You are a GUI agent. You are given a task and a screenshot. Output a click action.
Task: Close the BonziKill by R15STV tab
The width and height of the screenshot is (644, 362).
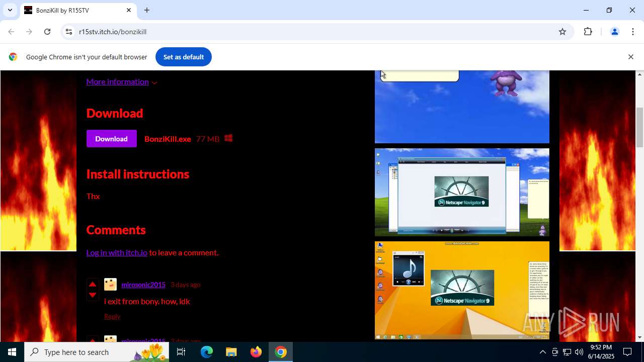click(129, 10)
